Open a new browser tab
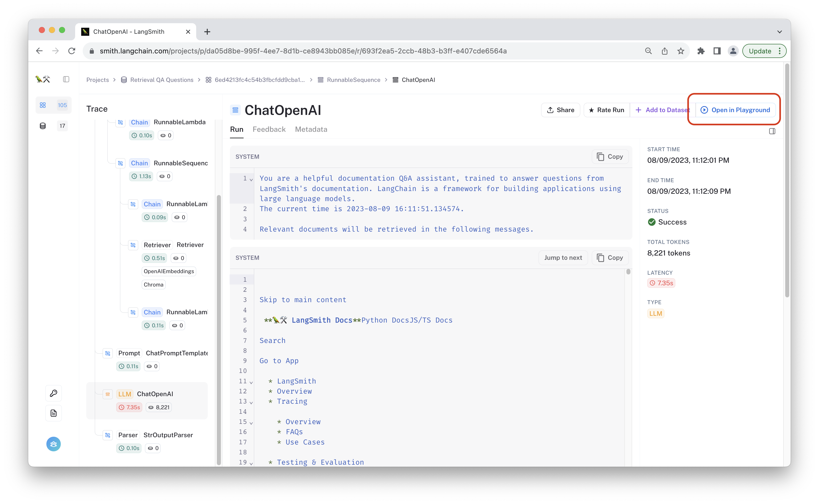The width and height of the screenshot is (819, 504). 207,32
